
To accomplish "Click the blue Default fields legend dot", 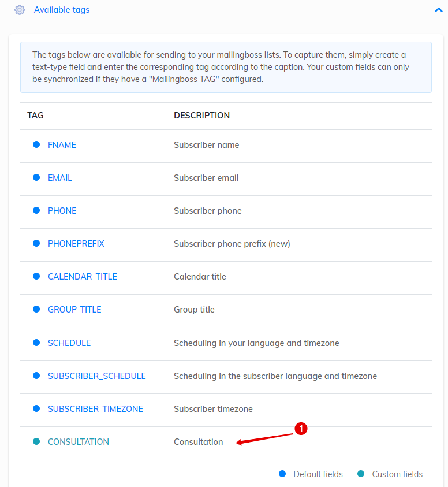I will [x=282, y=474].
